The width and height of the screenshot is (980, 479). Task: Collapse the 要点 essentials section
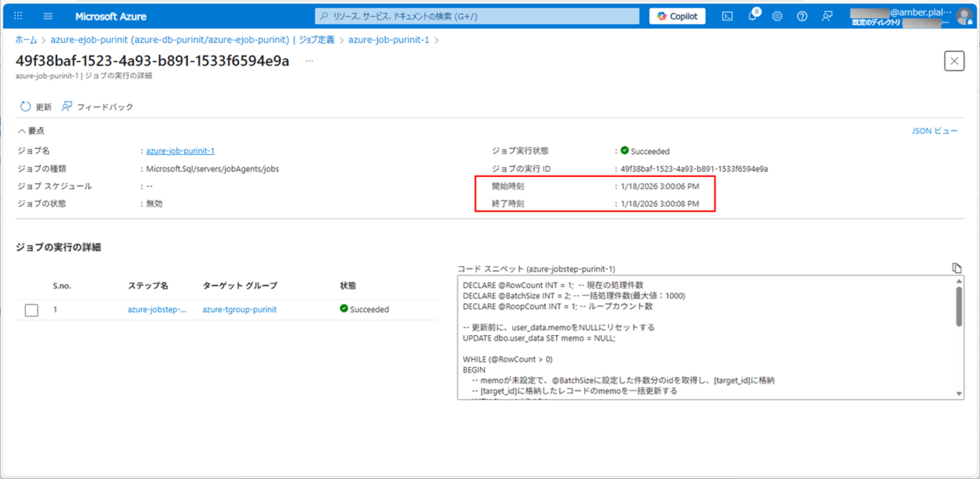click(x=31, y=131)
